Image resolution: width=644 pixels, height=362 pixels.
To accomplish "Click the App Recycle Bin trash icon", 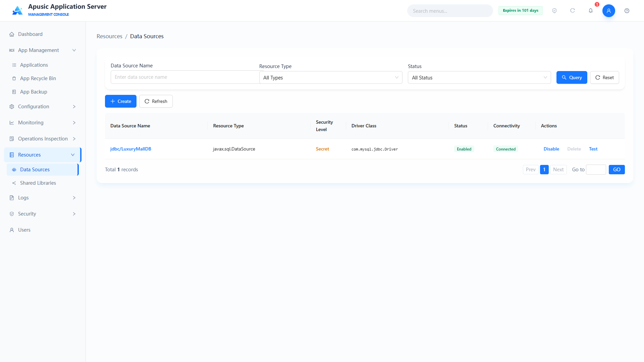I will click(14, 78).
